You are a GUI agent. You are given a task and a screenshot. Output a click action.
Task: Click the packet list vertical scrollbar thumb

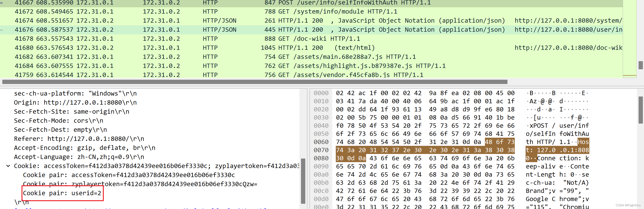coord(641,65)
